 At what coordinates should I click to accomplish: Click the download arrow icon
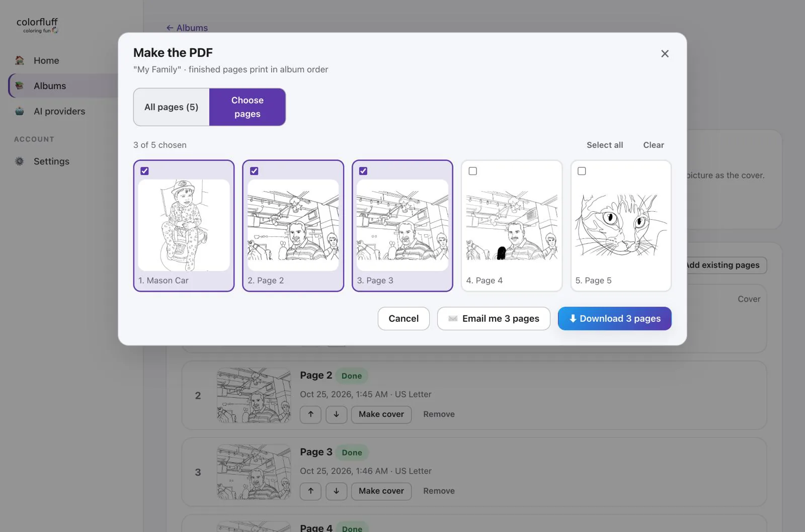coord(573,318)
